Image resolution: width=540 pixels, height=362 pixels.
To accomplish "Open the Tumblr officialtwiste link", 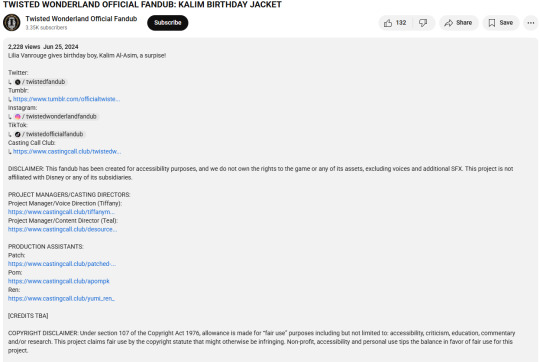I will point(66,99).
